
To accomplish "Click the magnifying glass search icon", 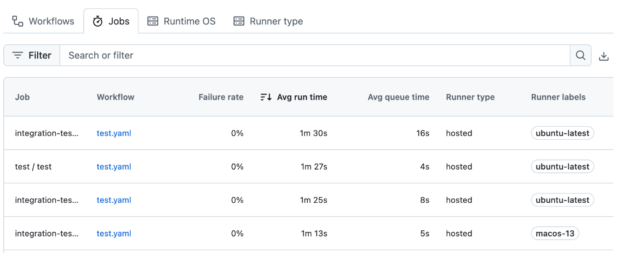I will pyautogui.click(x=581, y=55).
